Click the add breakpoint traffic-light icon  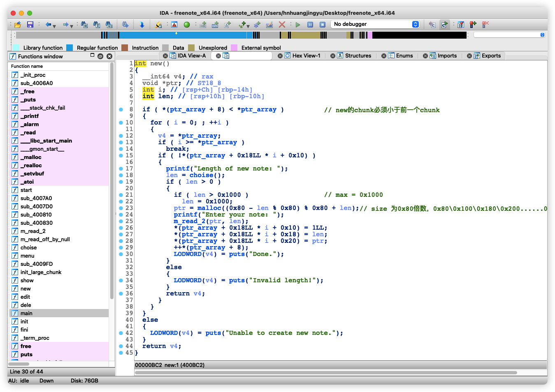pyautogui.click(x=473, y=25)
